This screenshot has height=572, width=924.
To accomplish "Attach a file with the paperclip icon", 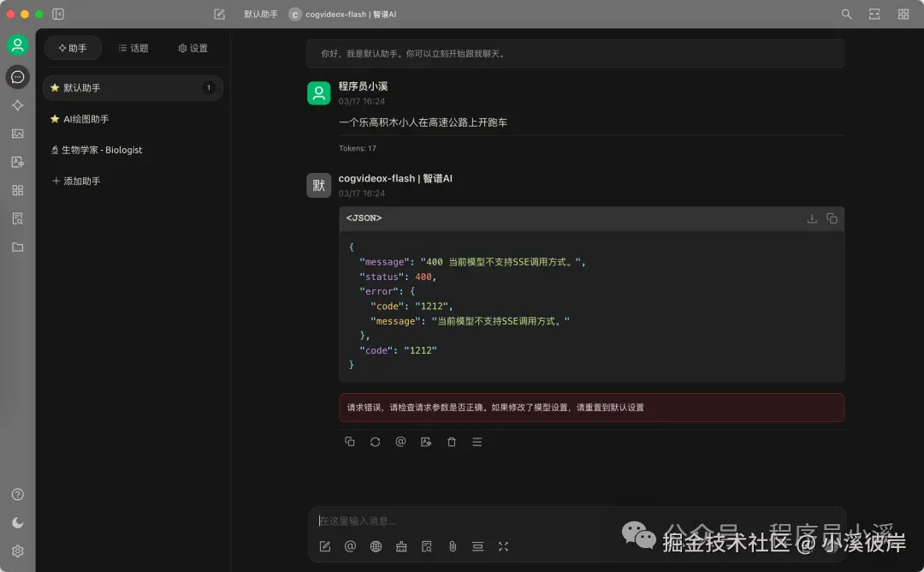I will click(452, 546).
